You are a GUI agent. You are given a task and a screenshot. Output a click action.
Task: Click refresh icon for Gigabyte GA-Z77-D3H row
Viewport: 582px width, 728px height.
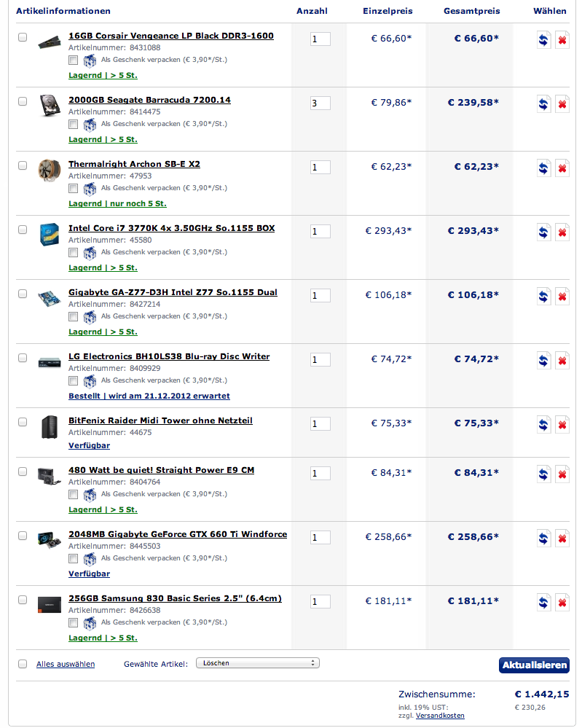pos(543,296)
